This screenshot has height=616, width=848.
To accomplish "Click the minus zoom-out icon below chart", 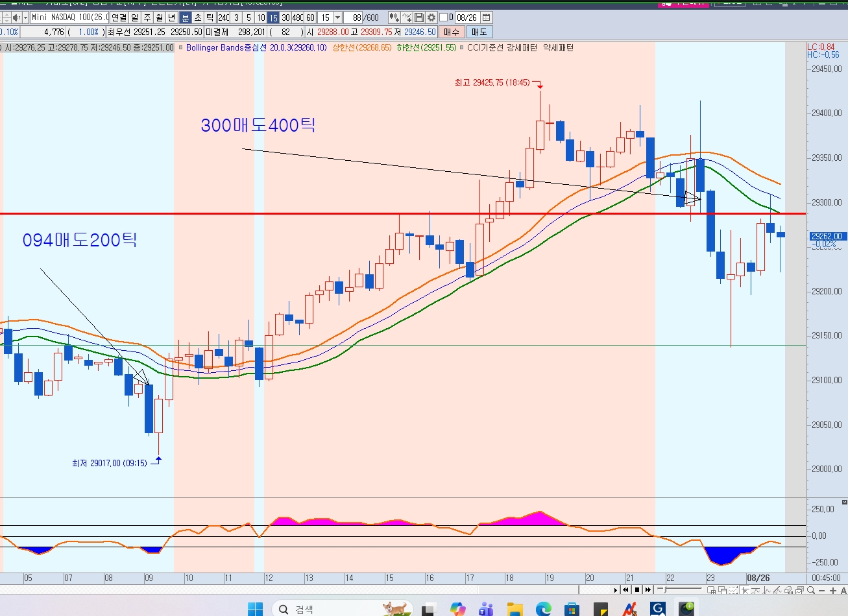I will (821, 591).
